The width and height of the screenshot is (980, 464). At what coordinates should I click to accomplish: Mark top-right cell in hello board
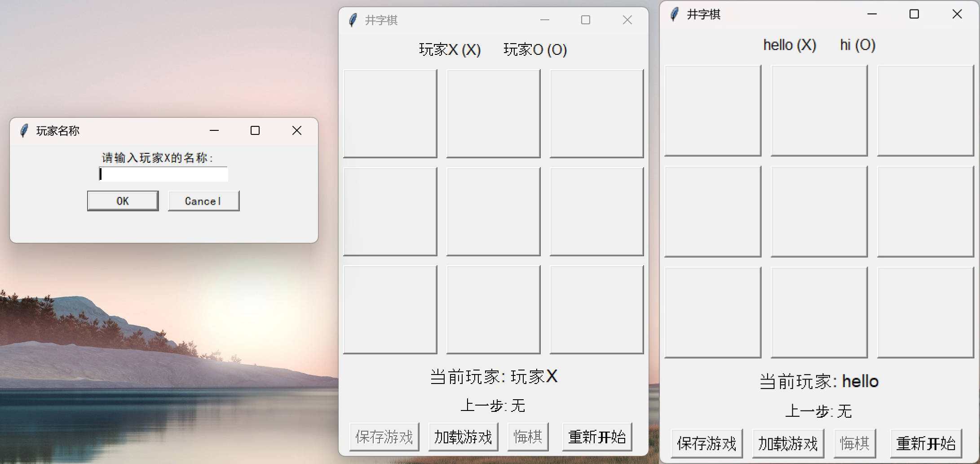pos(926,111)
